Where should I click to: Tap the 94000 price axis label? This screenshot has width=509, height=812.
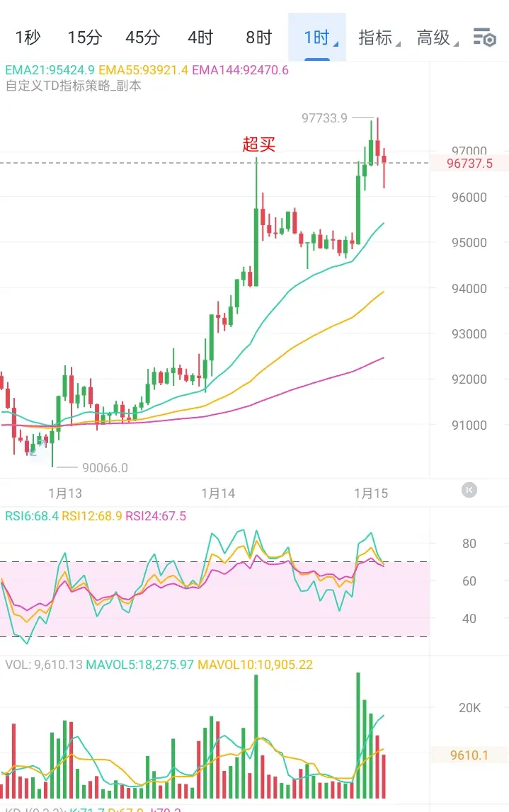(469, 288)
